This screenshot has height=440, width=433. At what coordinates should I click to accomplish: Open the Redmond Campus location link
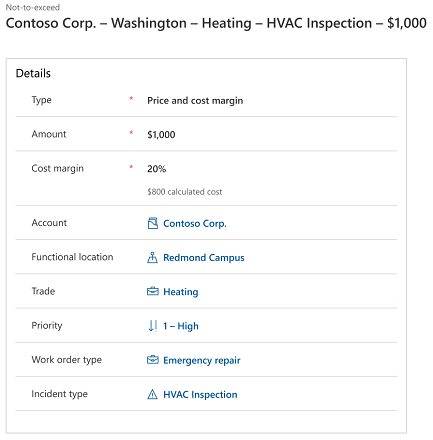pos(204,258)
